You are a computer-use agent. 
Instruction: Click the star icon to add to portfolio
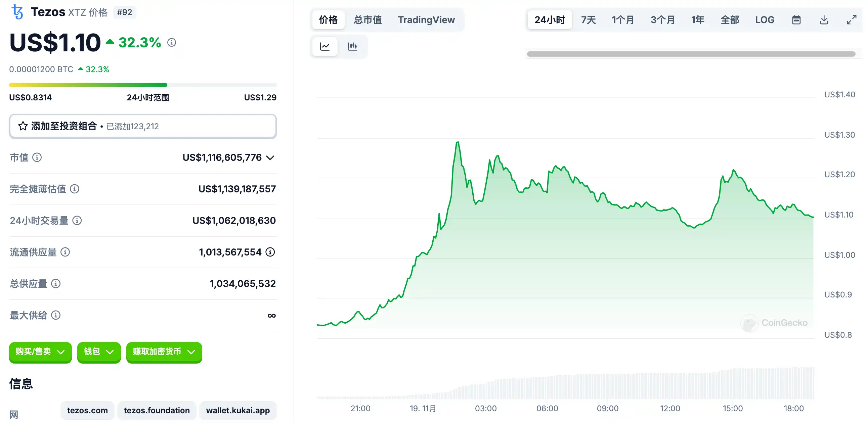[23, 126]
